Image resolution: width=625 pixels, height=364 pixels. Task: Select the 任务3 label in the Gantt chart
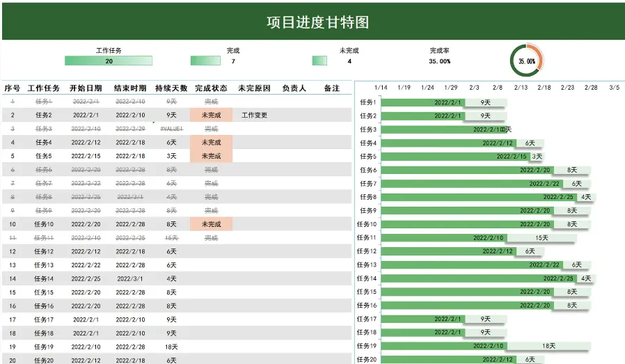(x=368, y=129)
